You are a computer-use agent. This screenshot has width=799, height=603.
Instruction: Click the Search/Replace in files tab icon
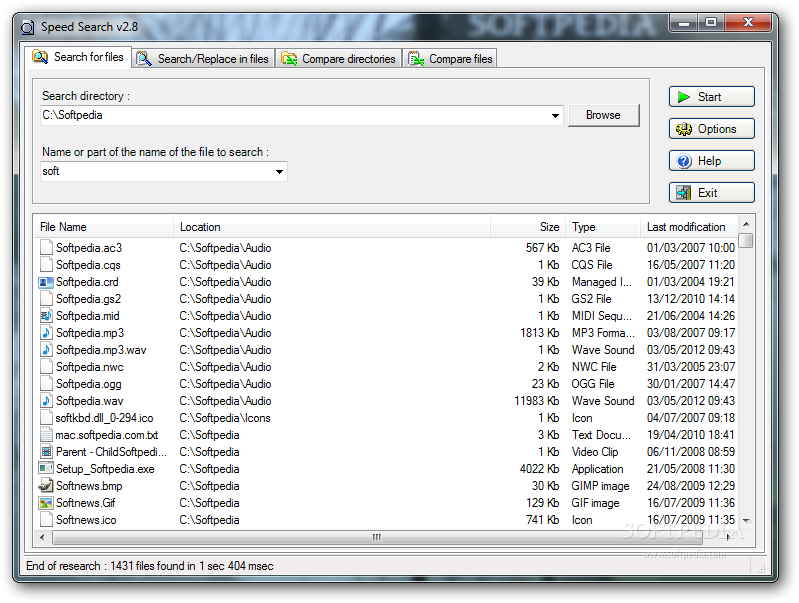[144, 59]
